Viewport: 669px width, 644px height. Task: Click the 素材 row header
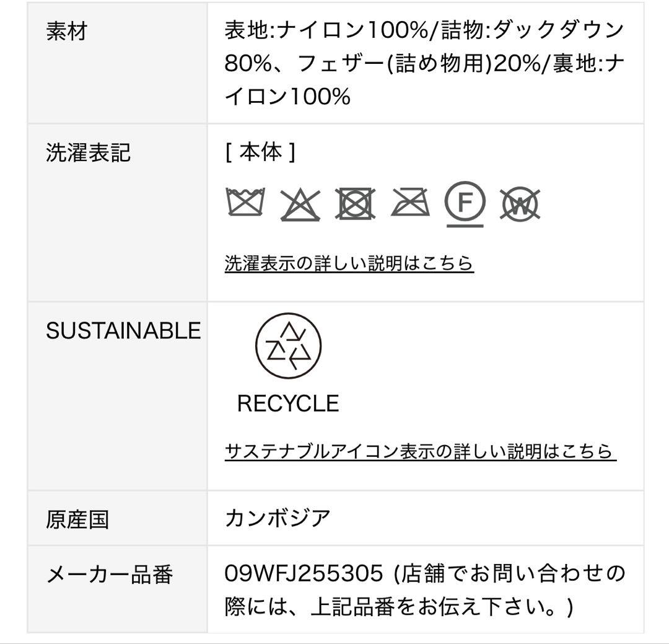click(x=67, y=31)
